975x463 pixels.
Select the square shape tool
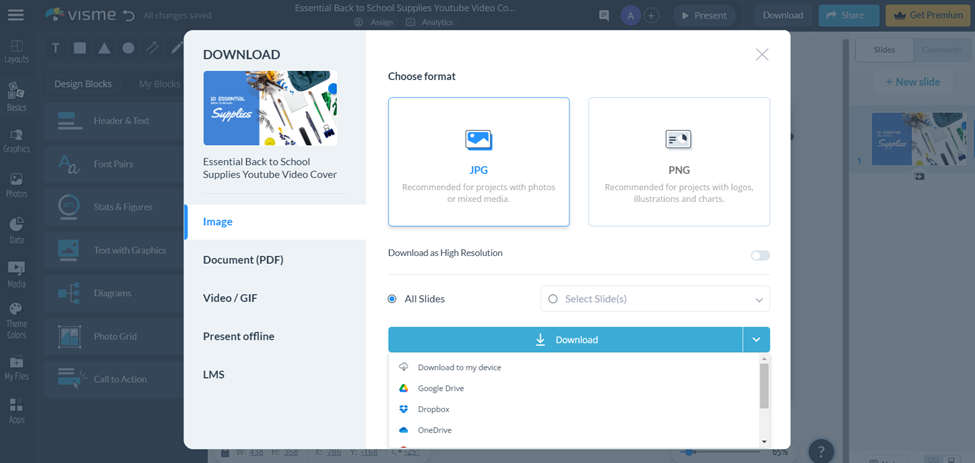(80, 48)
